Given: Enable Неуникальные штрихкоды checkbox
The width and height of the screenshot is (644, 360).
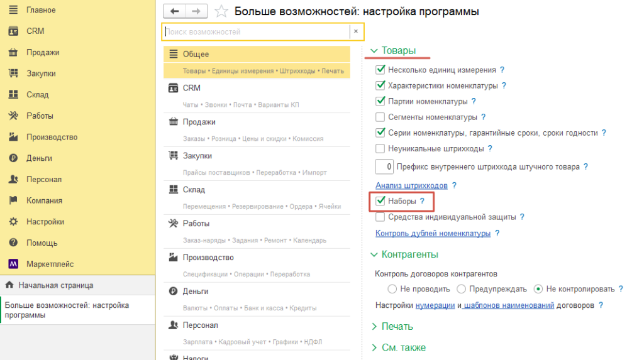Looking at the screenshot, I should point(380,149).
